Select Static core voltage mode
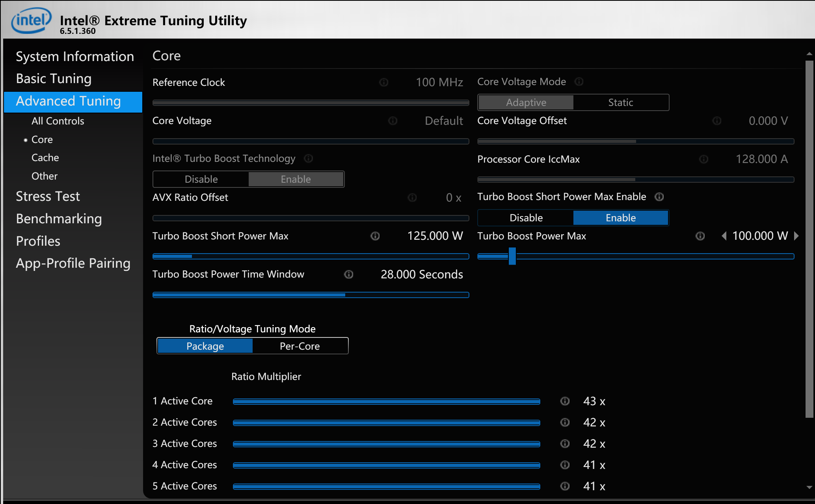The height and width of the screenshot is (504, 815). [x=620, y=102]
